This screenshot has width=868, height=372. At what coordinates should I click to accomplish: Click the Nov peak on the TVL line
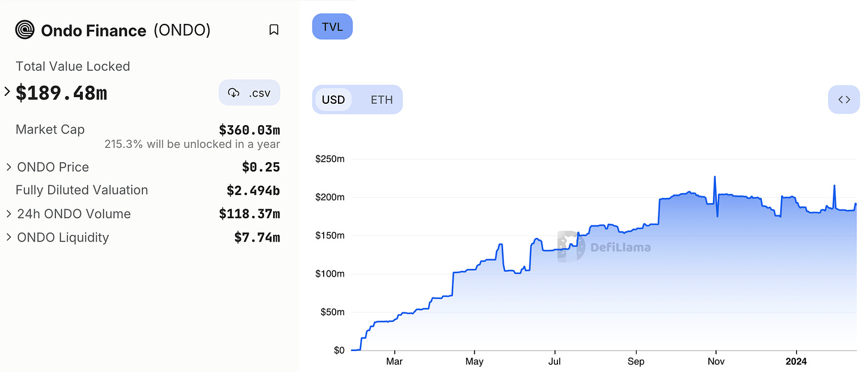(714, 177)
